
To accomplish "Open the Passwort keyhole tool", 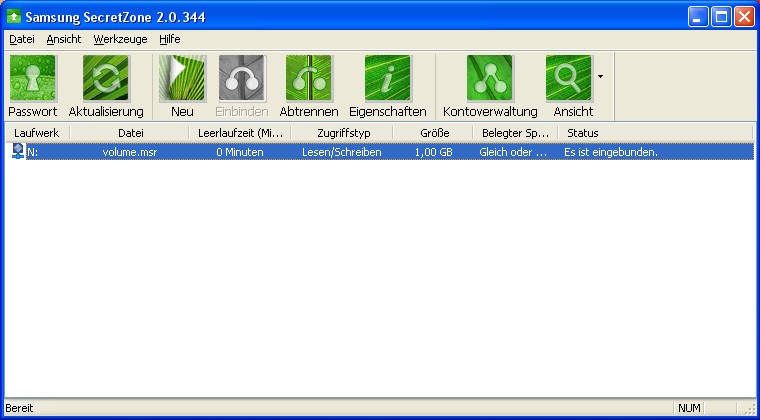I will point(32,78).
